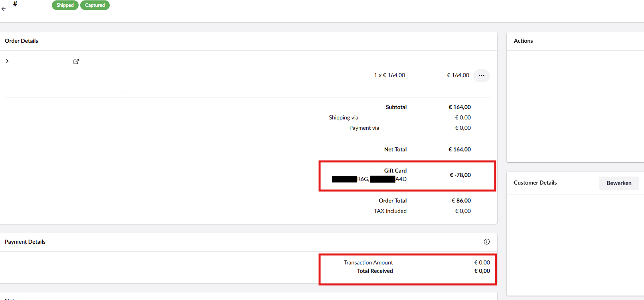Click the Payment Details info icon
Viewport: 644px width, 300px height.
click(x=486, y=242)
